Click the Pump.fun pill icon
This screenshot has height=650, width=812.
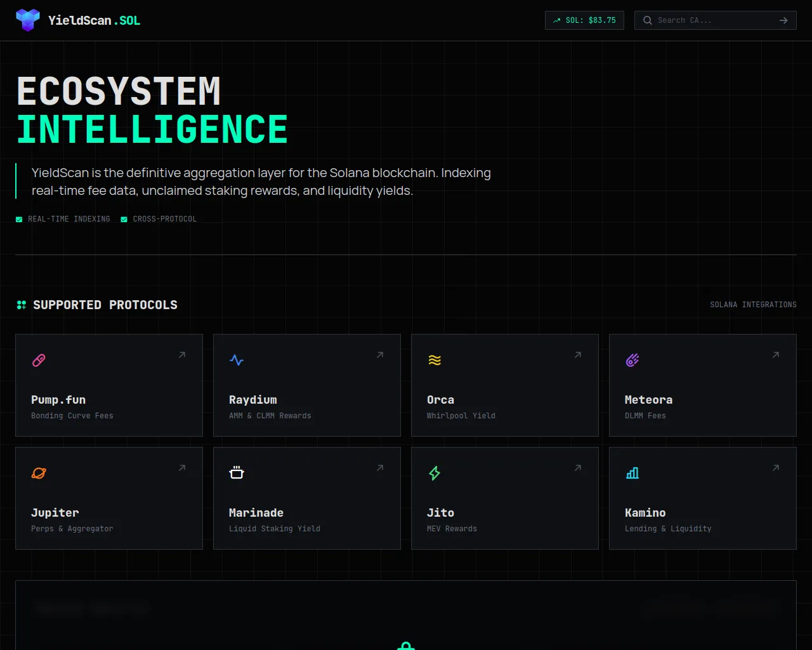coord(39,360)
